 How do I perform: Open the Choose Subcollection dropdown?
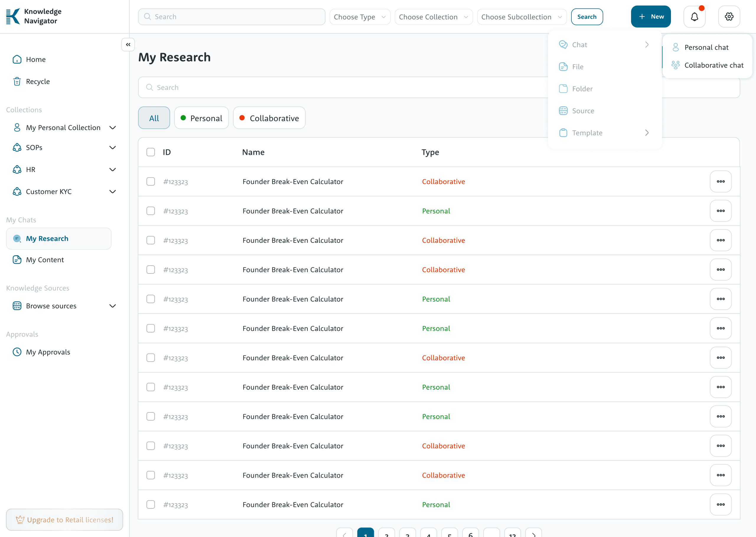(522, 17)
